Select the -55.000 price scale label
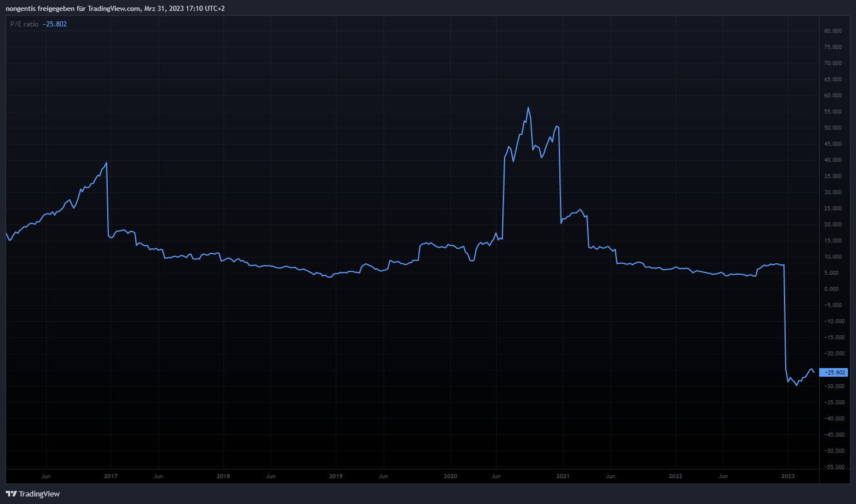The image size is (856, 504). pyautogui.click(x=834, y=467)
